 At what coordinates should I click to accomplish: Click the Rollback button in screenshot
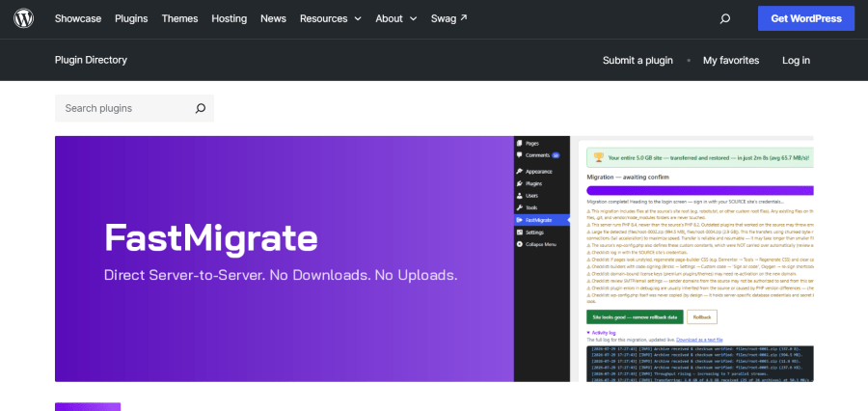pos(702,316)
